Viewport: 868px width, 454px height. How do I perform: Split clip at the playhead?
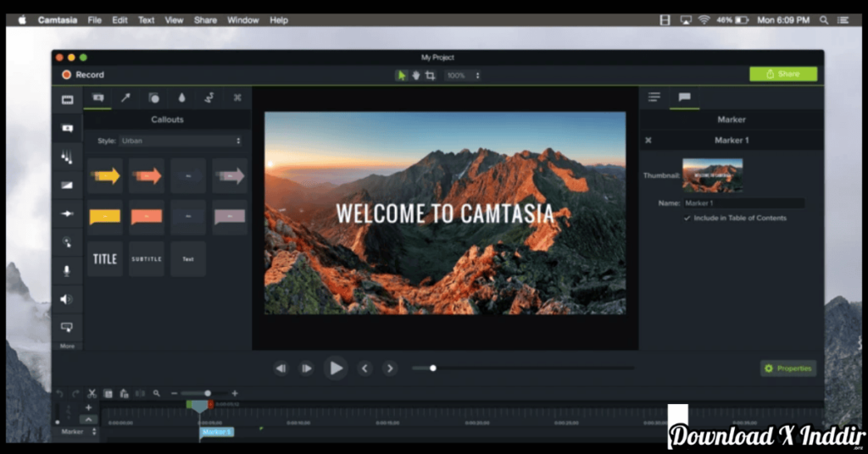coord(140,394)
